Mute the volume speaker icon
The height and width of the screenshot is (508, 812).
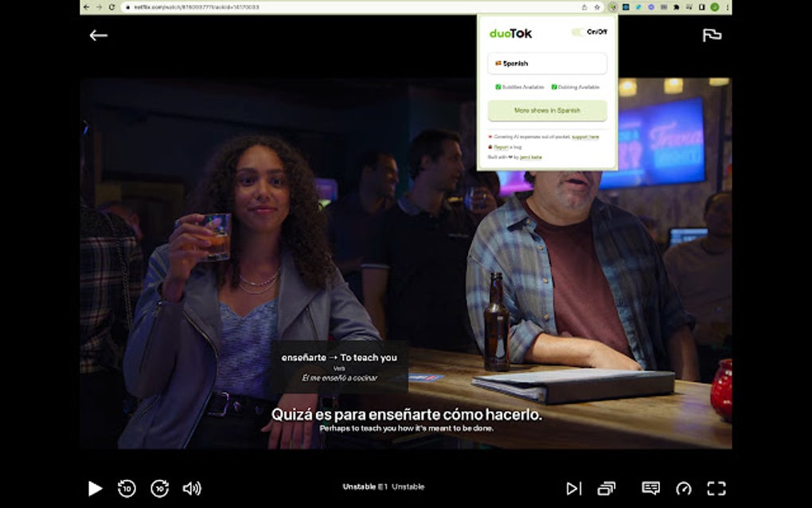pyautogui.click(x=193, y=488)
